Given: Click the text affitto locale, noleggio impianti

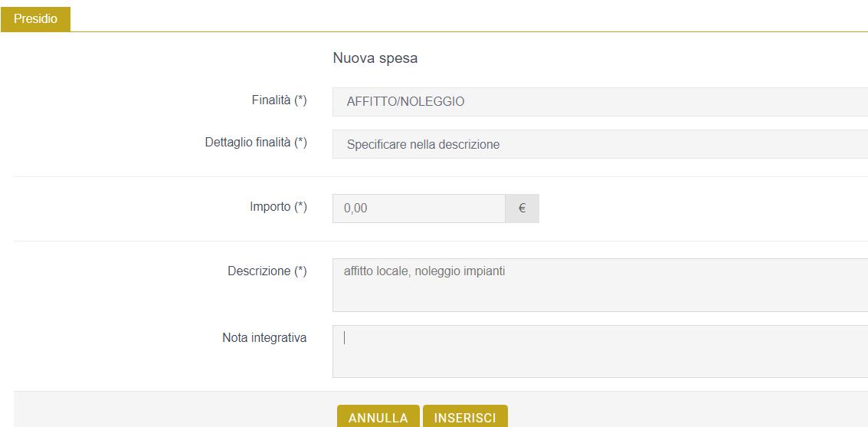Looking at the screenshot, I should 424,272.
